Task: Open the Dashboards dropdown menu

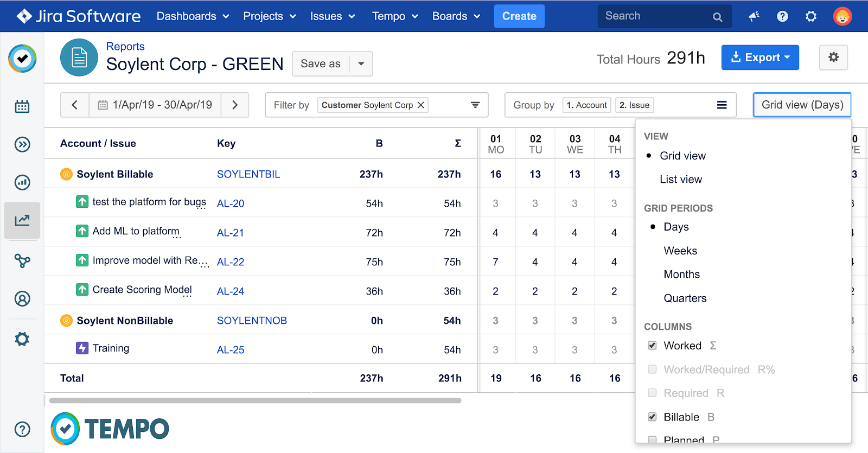Action: click(x=193, y=16)
